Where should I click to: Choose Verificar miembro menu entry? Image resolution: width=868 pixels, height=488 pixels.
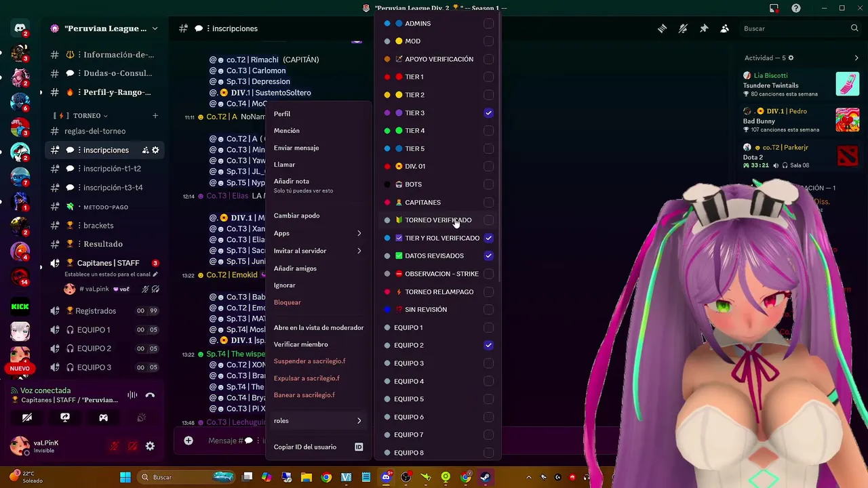pyautogui.click(x=317, y=344)
